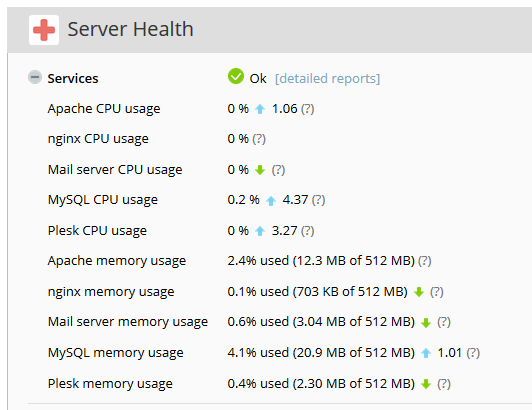Click the MySQL memory usage up arrow

click(426, 353)
